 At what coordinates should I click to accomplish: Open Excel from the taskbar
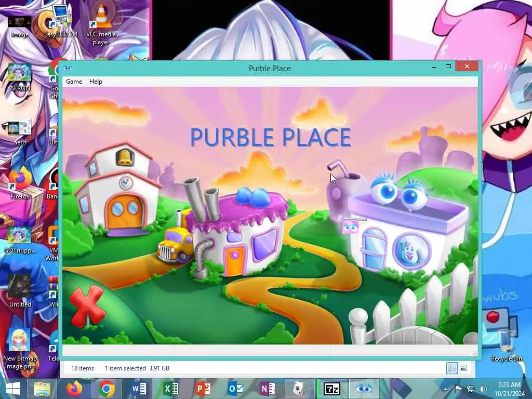pos(170,389)
